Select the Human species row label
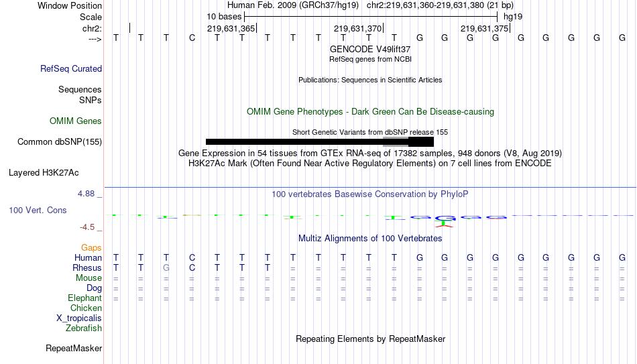 (88, 257)
